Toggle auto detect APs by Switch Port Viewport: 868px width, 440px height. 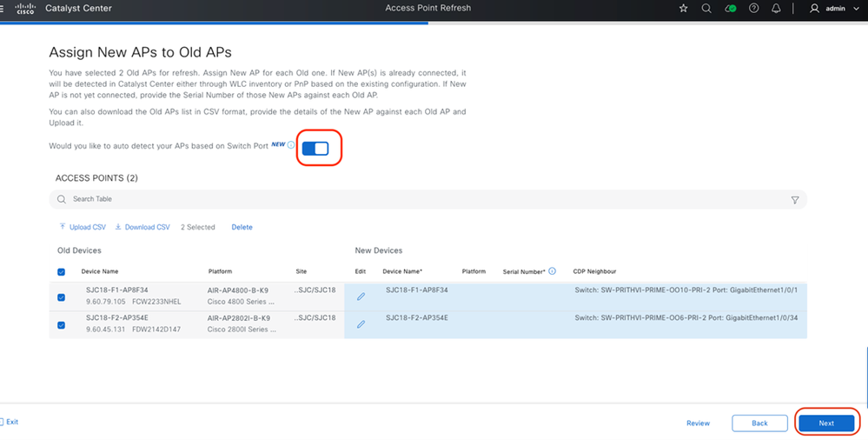pos(315,148)
